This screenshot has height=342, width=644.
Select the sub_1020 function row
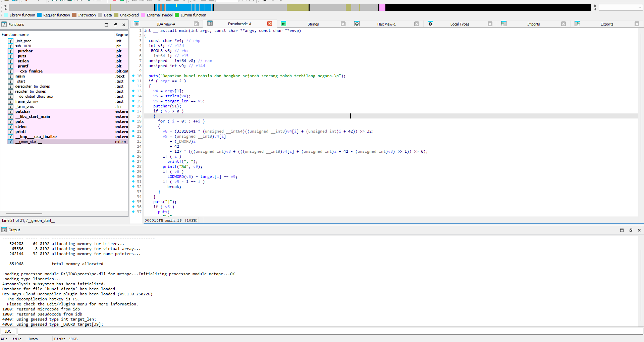(68, 46)
